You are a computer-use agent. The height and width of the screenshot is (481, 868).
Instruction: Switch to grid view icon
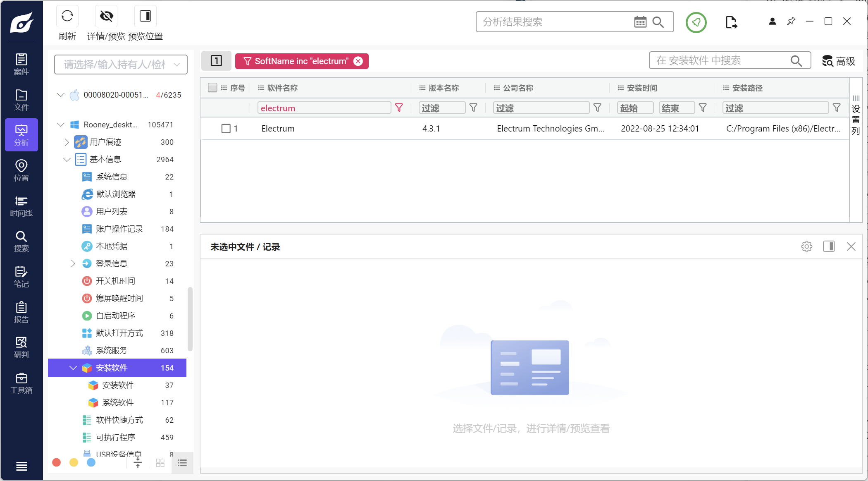pyautogui.click(x=160, y=463)
